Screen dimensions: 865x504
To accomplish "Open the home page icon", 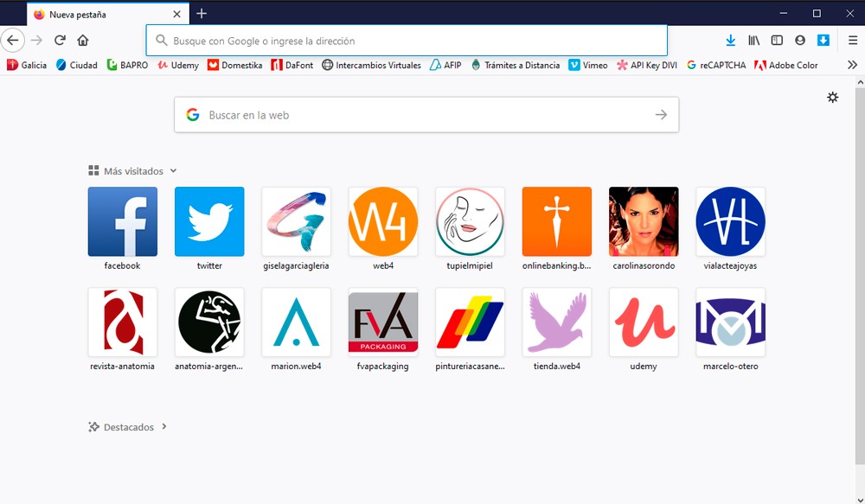I will click(83, 41).
